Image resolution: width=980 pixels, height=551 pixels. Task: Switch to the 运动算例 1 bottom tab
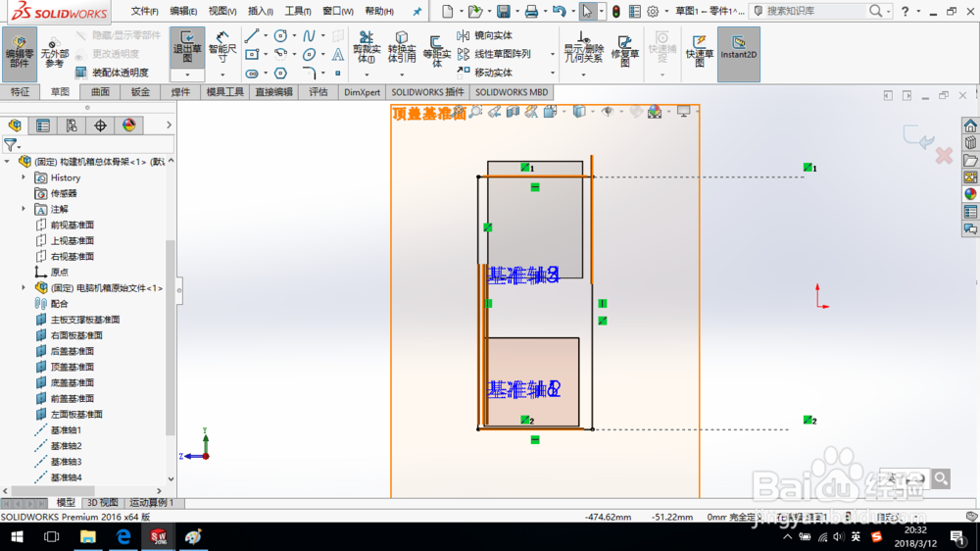[152, 503]
